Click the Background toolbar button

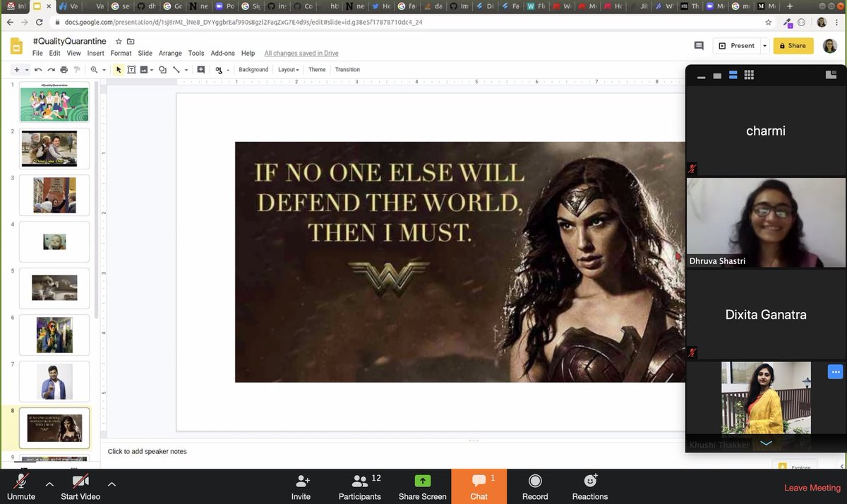tap(253, 70)
